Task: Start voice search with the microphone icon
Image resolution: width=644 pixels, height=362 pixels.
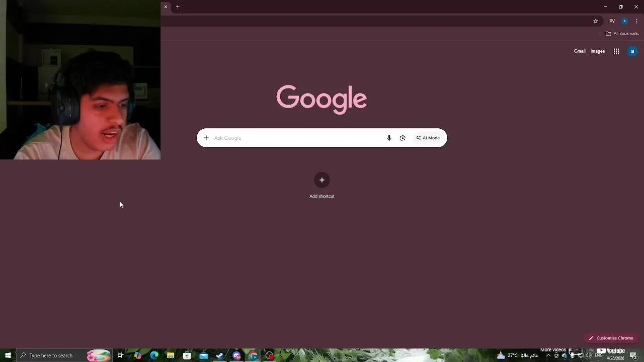Action: point(389,138)
